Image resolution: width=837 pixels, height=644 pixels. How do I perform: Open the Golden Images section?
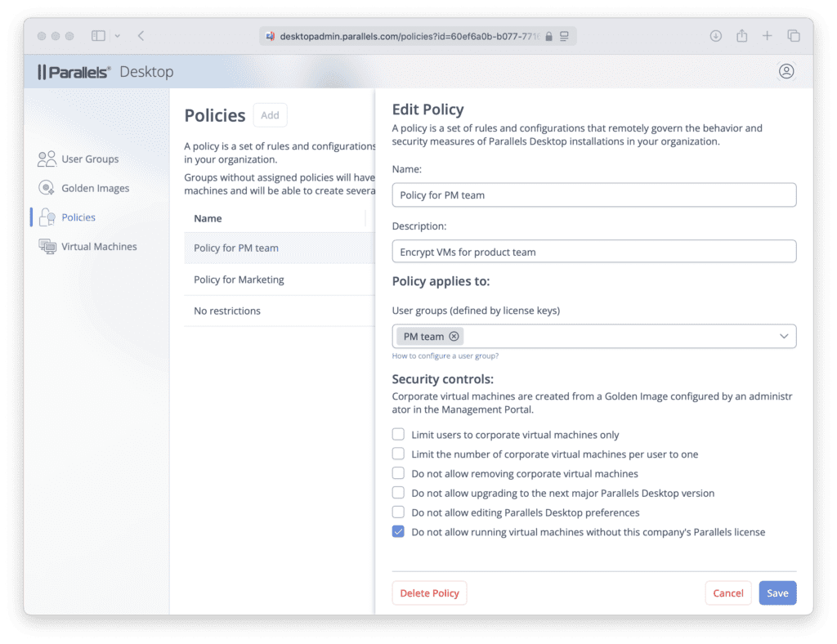[x=95, y=188]
